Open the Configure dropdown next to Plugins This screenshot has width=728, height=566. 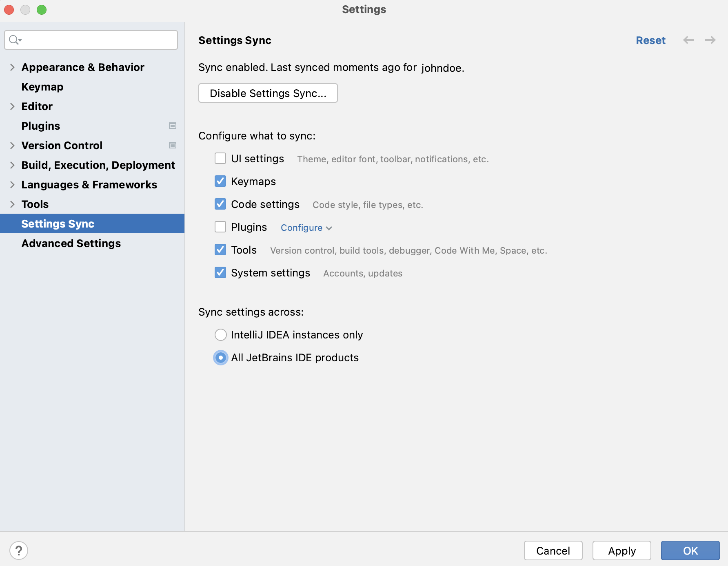point(306,228)
